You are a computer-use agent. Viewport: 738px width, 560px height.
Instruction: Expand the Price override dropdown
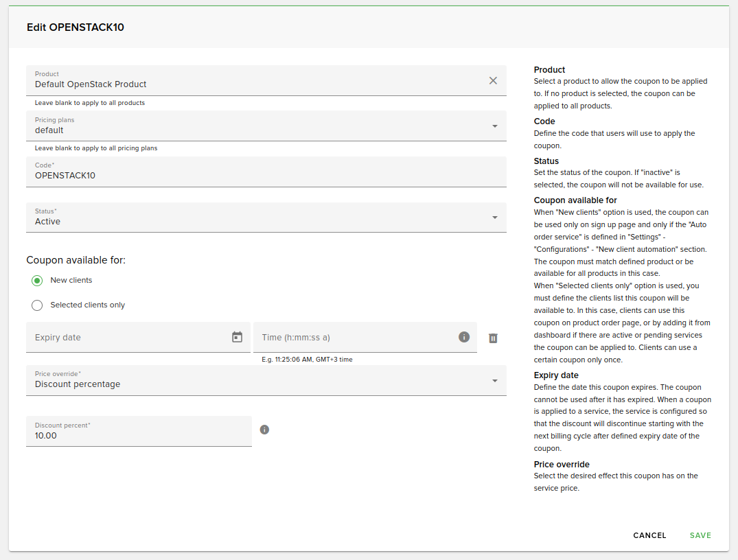[x=495, y=381]
